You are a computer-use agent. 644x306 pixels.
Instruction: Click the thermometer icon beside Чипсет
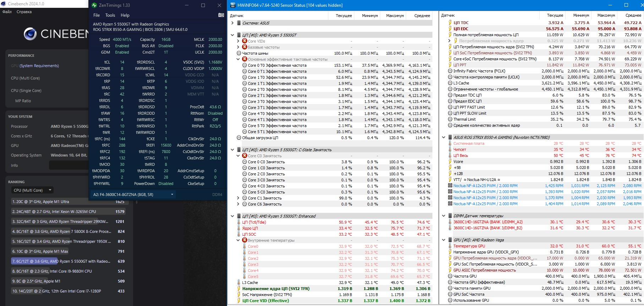450,149
